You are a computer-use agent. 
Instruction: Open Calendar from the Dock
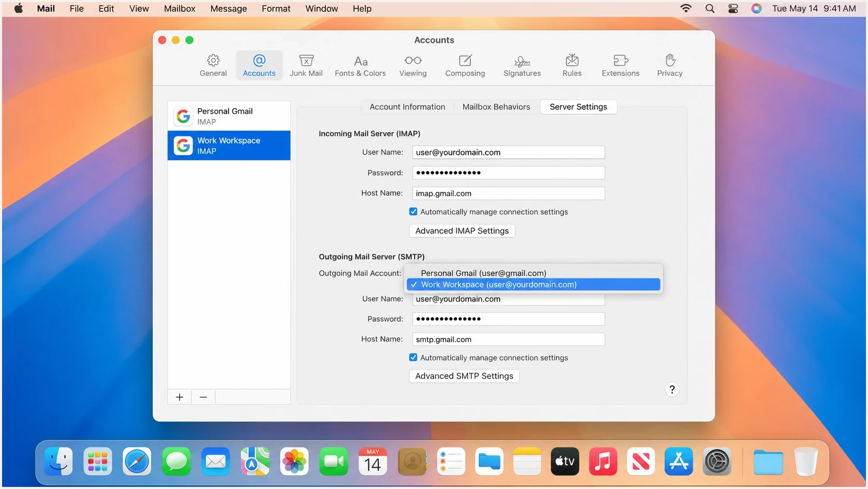[x=373, y=461]
